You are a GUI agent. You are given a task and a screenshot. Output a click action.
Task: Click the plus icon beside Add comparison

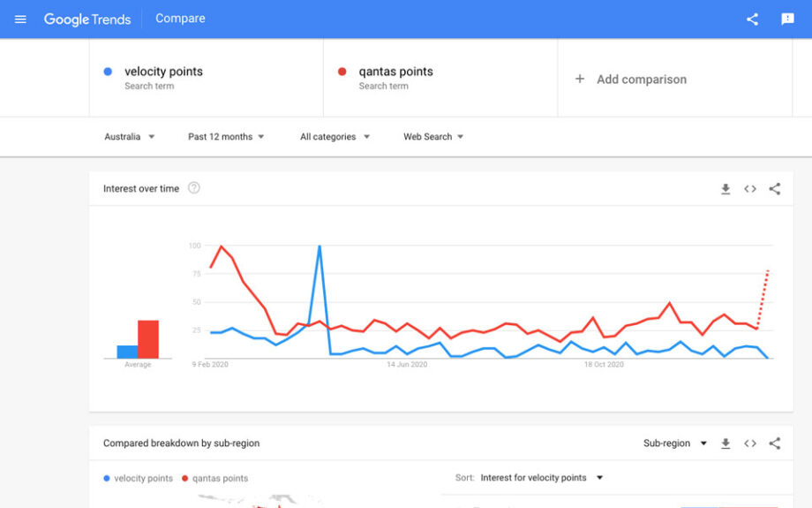[580, 79]
